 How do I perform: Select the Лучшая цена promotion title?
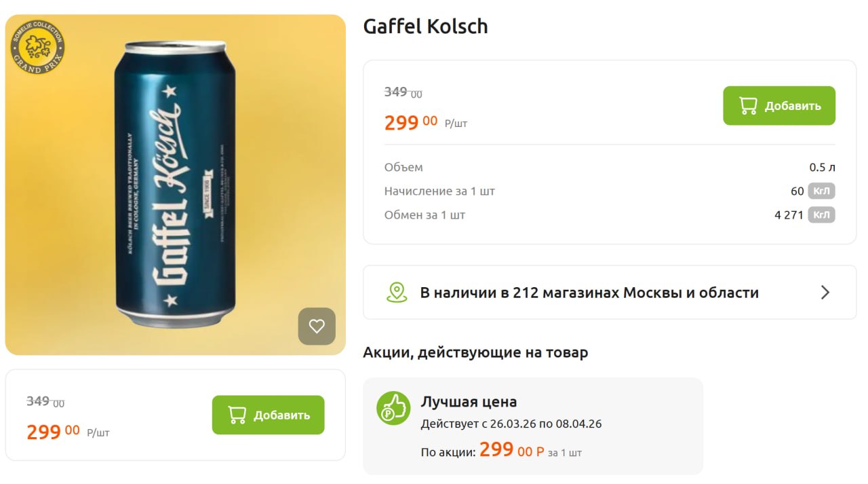coord(469,401)
